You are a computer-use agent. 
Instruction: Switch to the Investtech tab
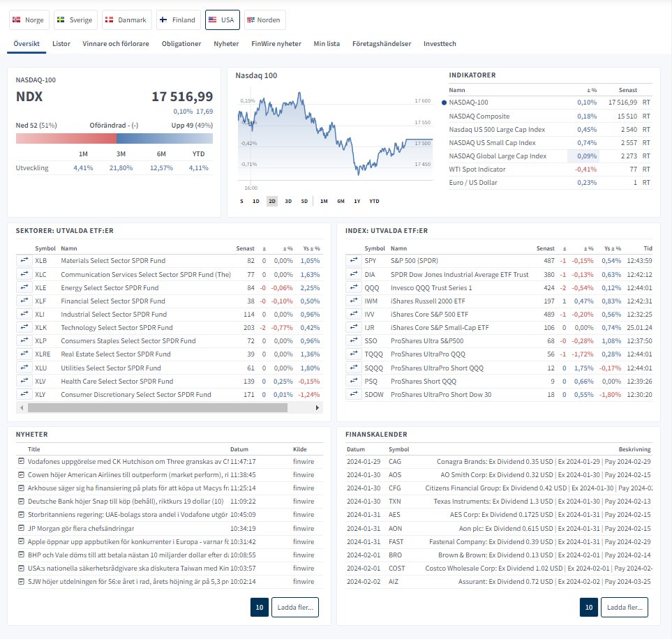click(440, 44)
